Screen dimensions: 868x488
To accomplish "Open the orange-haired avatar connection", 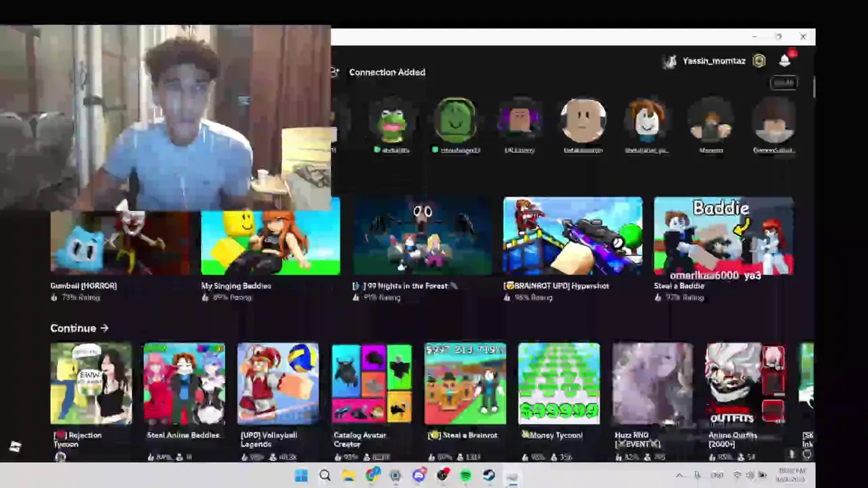I will [647, 121].
